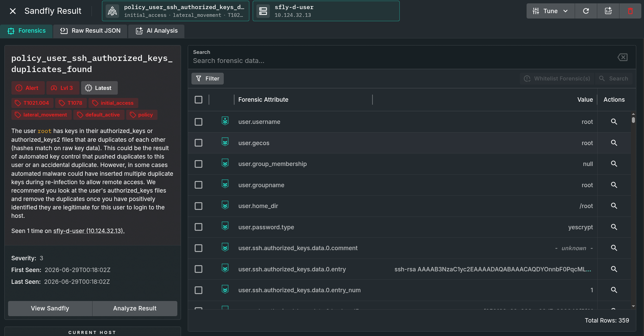Screen dimensions: 644x336
Task: Close the Sandfly Result panel
Action: [13, 11]
